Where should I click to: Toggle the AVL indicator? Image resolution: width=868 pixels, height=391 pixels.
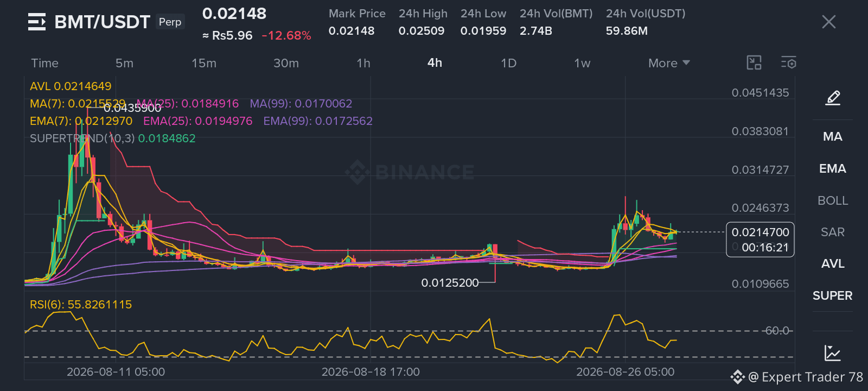pos(833,263)
